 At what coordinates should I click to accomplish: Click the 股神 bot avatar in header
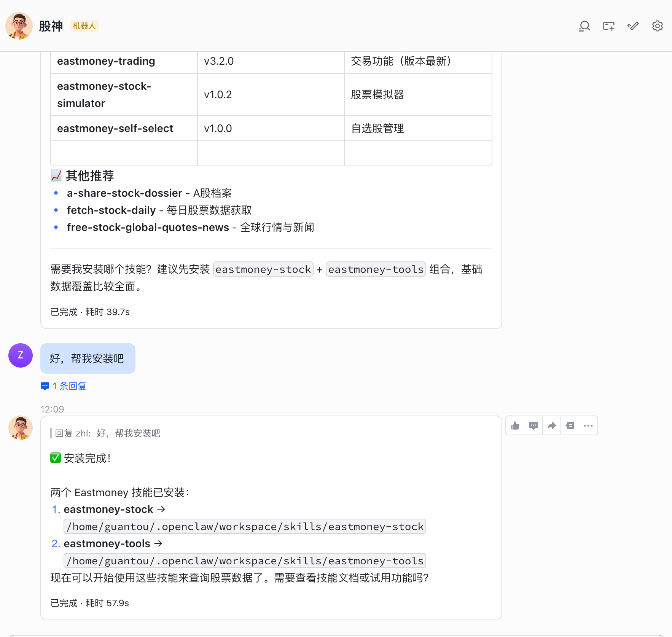click(19, 26)
